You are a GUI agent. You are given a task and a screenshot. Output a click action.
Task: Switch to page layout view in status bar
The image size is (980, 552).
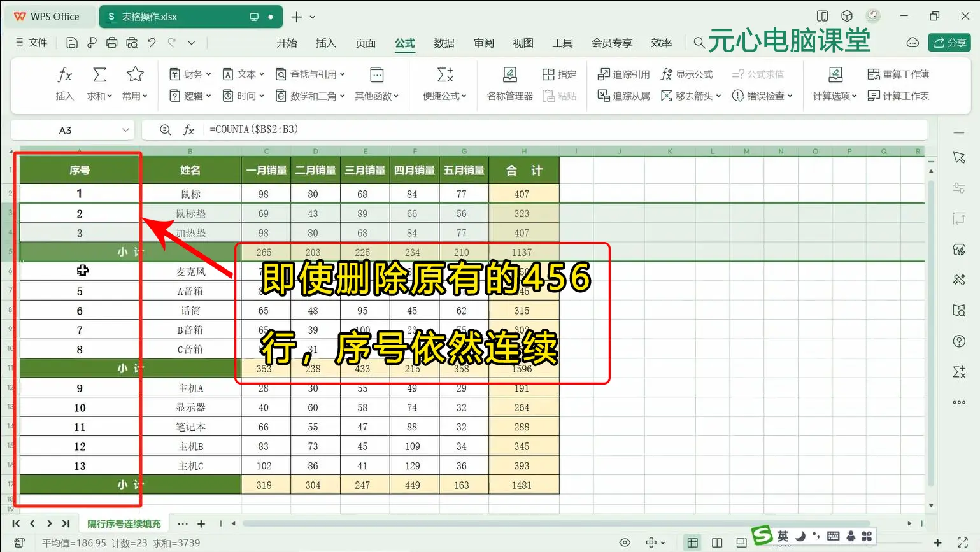[717, 542]
